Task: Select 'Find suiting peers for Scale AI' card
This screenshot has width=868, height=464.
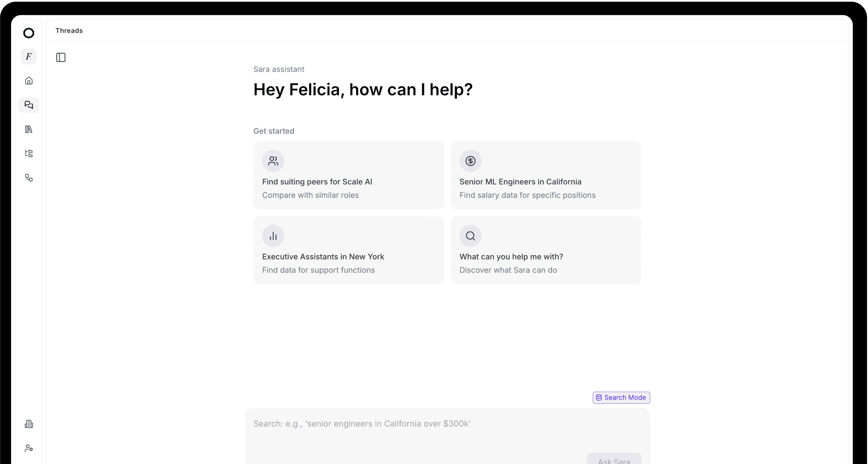Action: [348, 175]
